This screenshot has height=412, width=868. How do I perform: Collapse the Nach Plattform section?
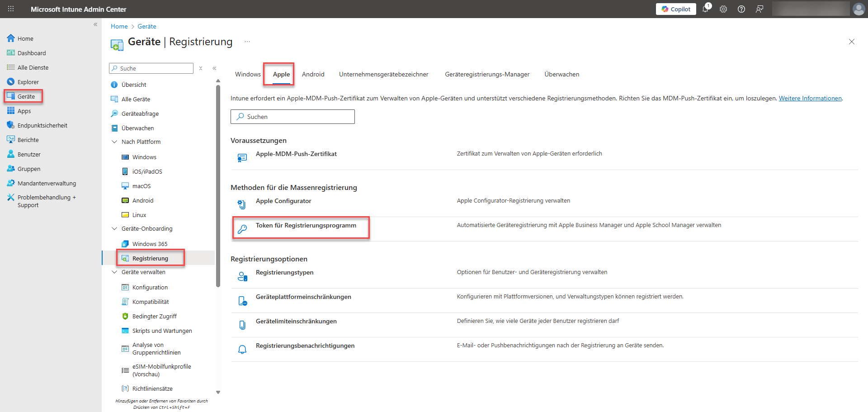pos(114,142)
